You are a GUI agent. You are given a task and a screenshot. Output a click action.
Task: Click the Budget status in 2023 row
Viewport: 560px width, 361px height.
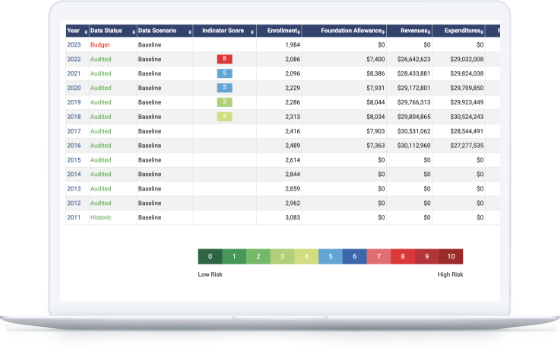tap(100, 45)
